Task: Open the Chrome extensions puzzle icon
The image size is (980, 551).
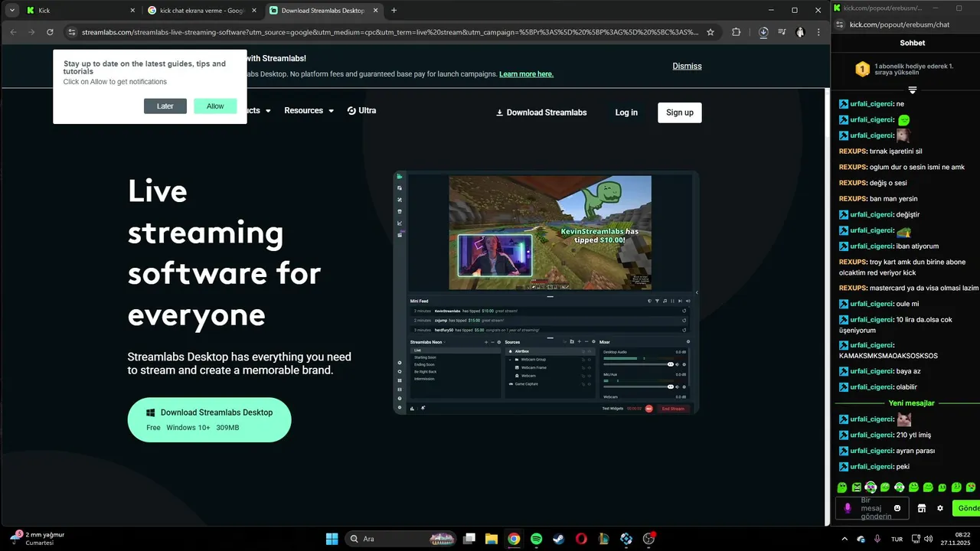Action: tap(737, 32)
